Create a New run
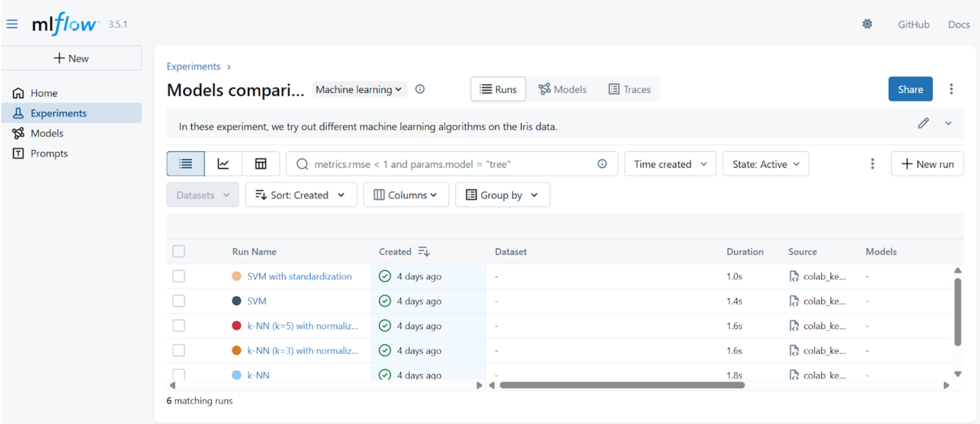 [x=927, y=164]
